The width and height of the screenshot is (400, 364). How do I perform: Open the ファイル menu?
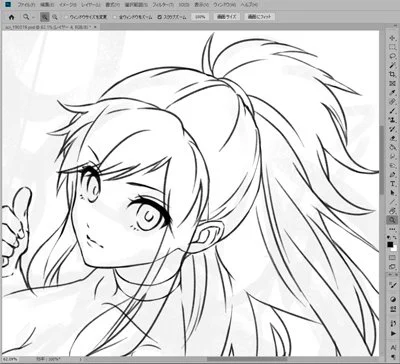25,5
